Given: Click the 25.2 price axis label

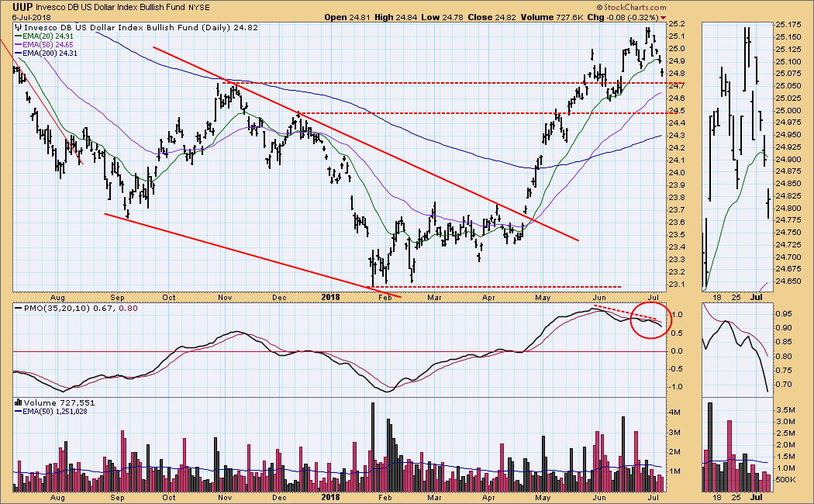Looking at the screenshot, I should click(x=677, y=24).
